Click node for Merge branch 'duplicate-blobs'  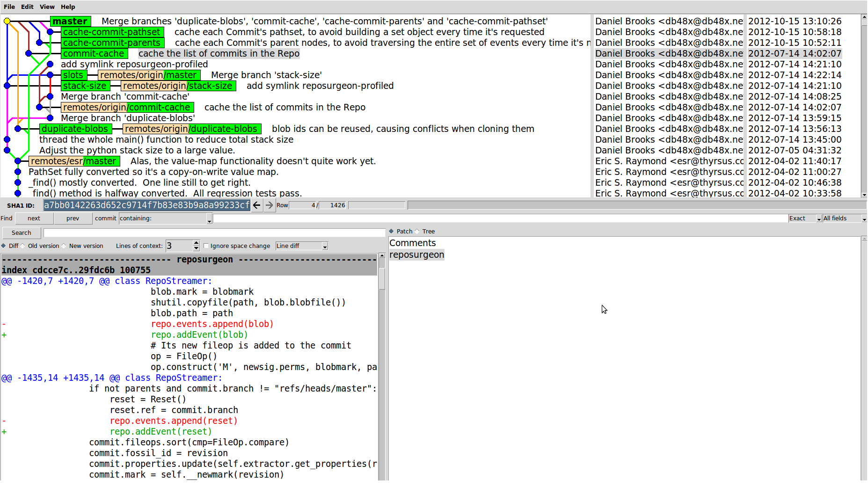[x=50, y=118]
